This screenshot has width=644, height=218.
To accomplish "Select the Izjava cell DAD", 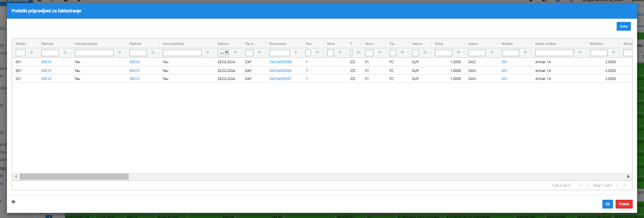I will tap(472, 62).
